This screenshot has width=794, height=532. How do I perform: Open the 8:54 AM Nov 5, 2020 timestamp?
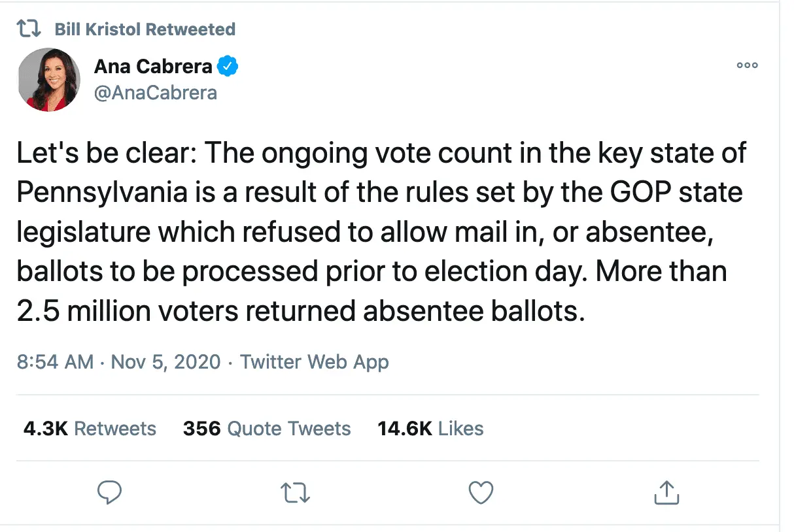click(118, 361)
